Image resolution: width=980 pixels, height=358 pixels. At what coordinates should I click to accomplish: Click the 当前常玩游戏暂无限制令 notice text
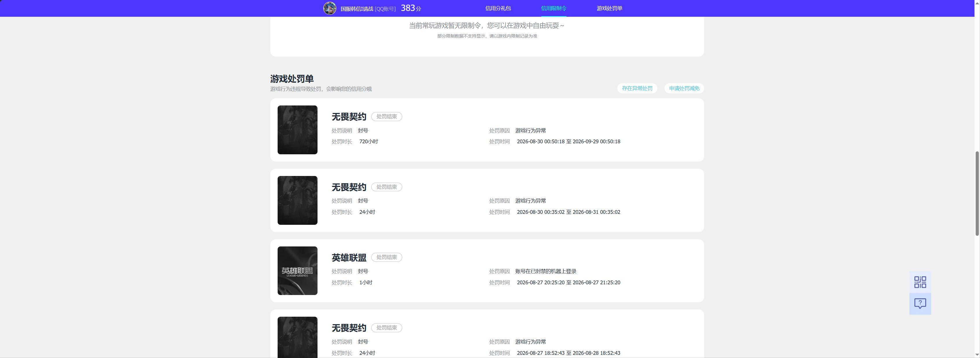click(x=487, y=25)
